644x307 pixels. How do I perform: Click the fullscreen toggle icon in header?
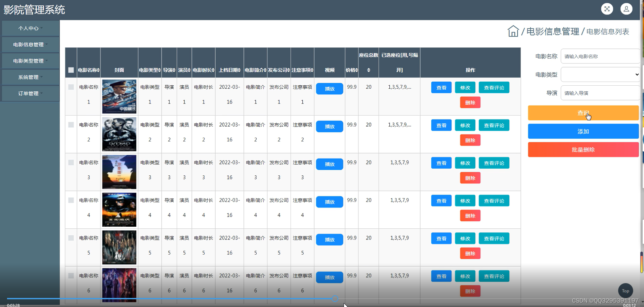[x=607, y=9]
